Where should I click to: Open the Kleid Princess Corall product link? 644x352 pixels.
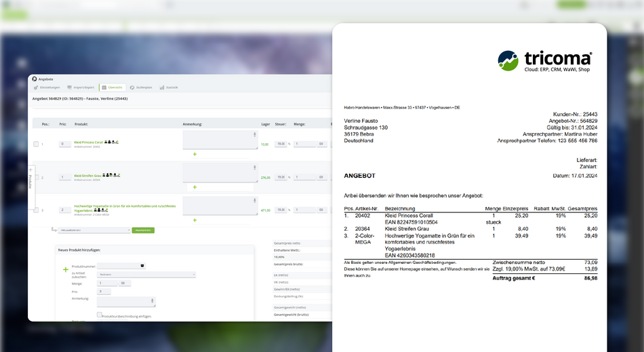pos(88,142)
